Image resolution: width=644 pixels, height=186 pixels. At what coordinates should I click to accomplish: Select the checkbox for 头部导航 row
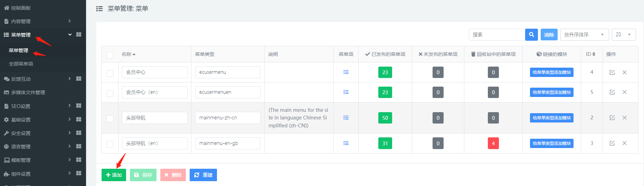point(110,119)
